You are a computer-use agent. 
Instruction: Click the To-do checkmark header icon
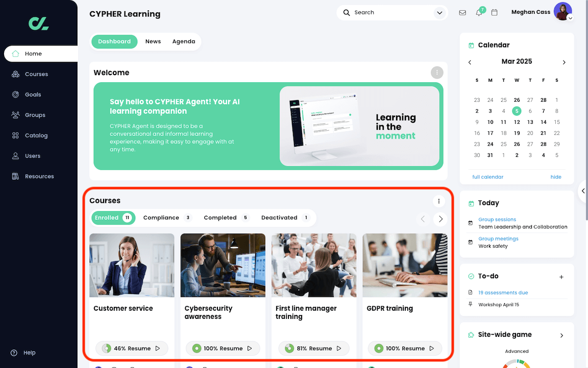[x=471, y=277]
